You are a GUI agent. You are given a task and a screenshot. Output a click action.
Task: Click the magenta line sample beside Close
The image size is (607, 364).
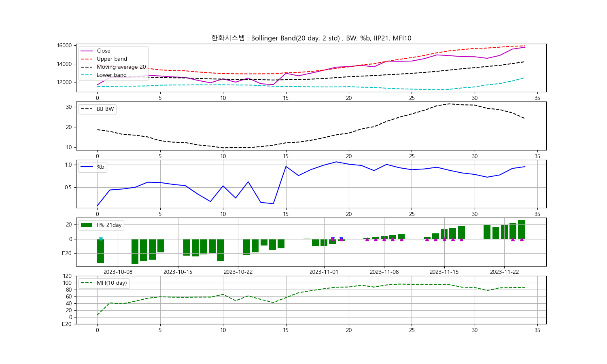87,51
